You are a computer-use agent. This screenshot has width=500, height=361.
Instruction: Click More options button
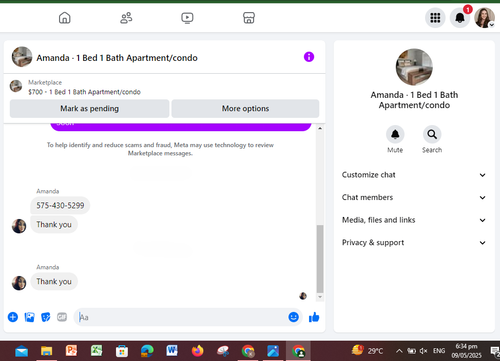[x=245, y=109]
